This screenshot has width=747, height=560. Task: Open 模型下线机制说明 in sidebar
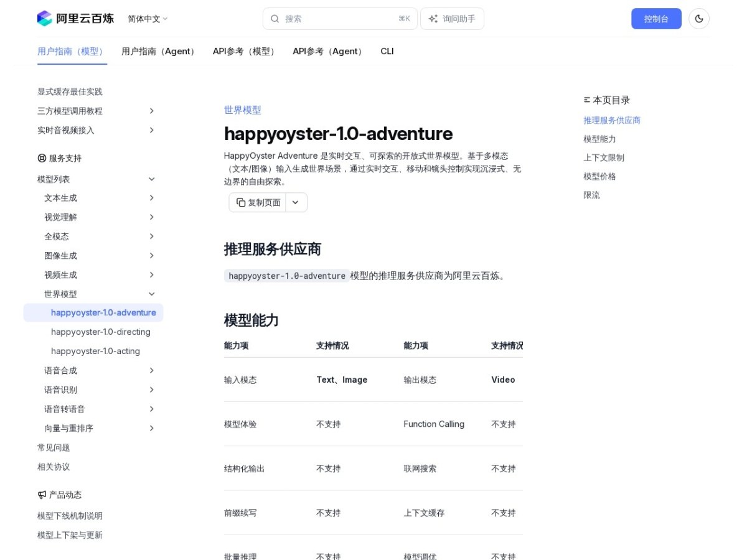click(x=70, y=516)
